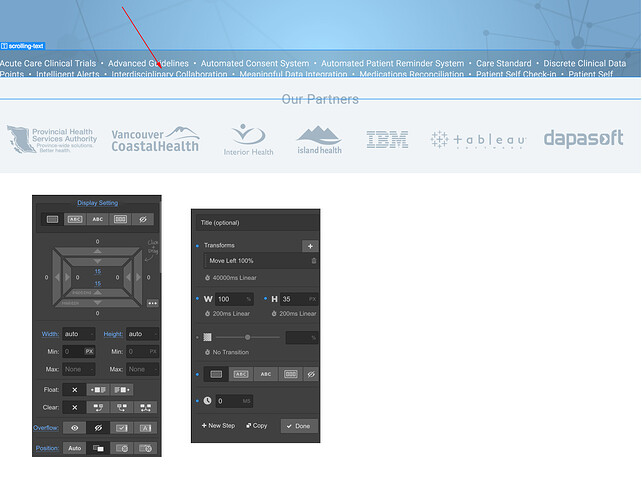Select flex display in interaction step panel
The image size is (642, 500).
pyautogui.click(x=290, y=374)
